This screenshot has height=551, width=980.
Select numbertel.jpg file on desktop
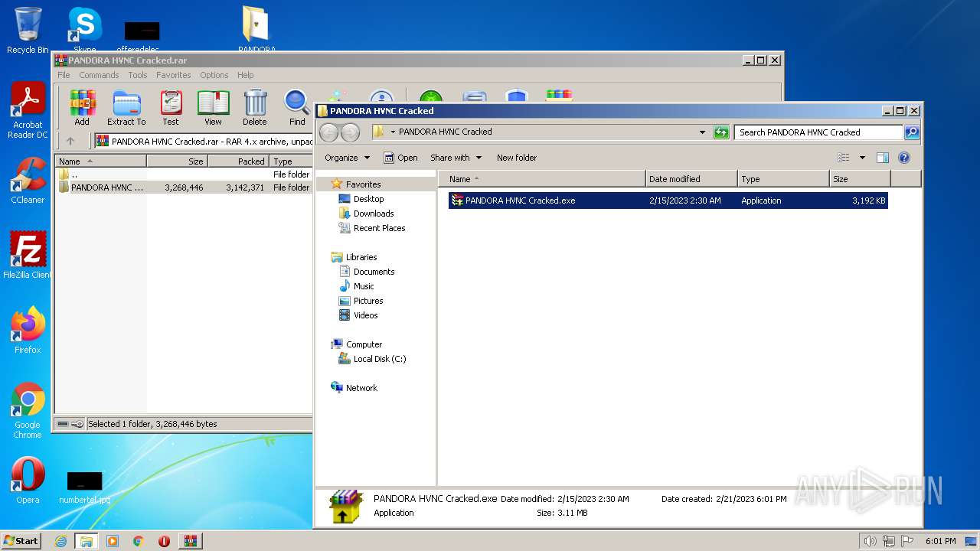tap(84, 487)
